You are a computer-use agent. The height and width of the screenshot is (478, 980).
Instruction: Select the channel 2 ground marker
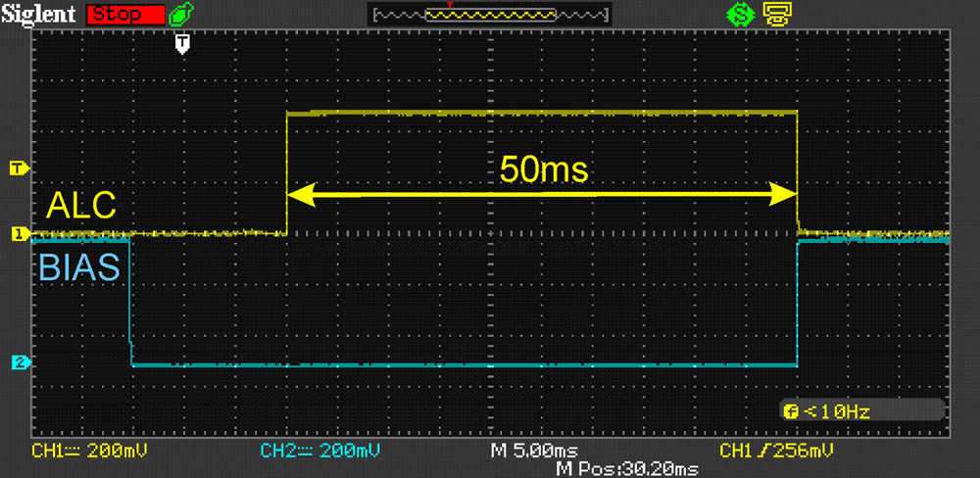click(x=17, y=363)
